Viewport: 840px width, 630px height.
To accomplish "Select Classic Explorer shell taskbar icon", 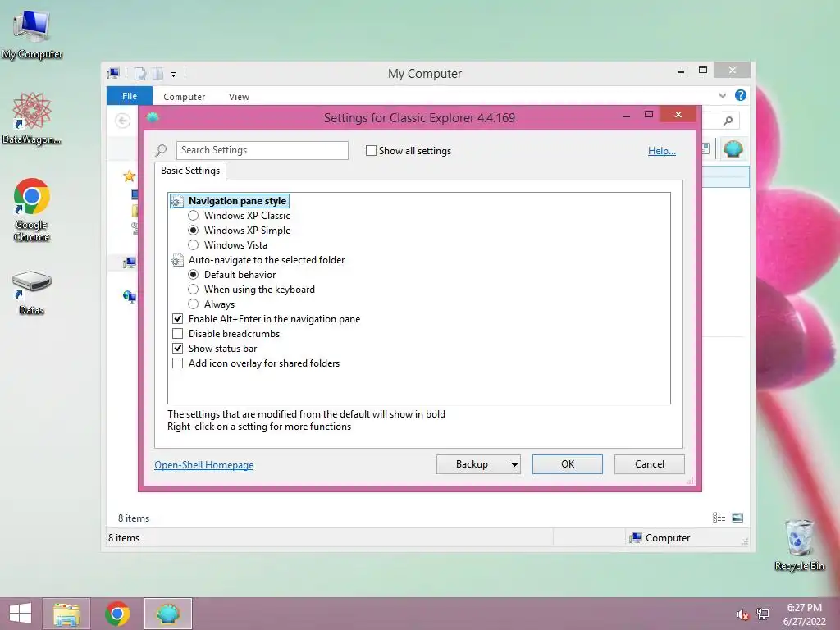I will coord(167,614).
